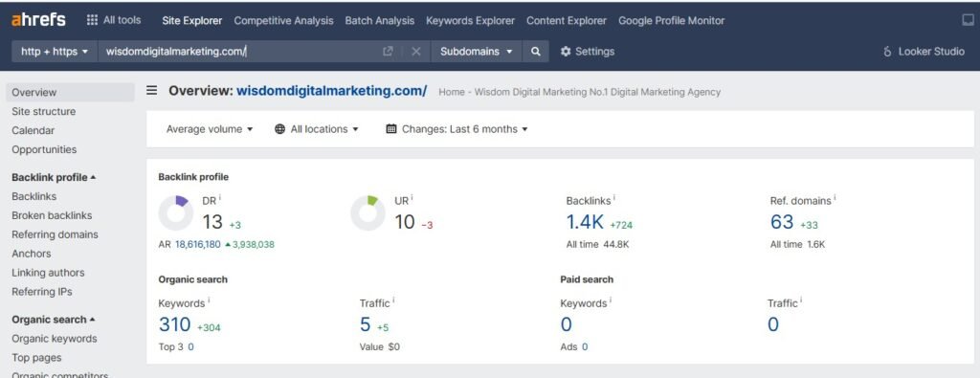Click the 1.4K backlinks value
This screenshot has width=980, height=378.
point(585,222)
